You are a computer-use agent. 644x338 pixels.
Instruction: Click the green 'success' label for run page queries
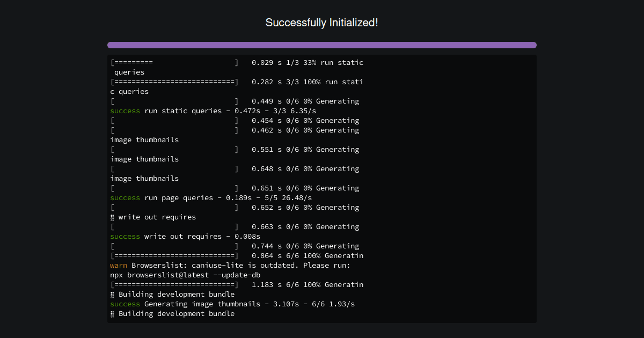click(125, 197)
